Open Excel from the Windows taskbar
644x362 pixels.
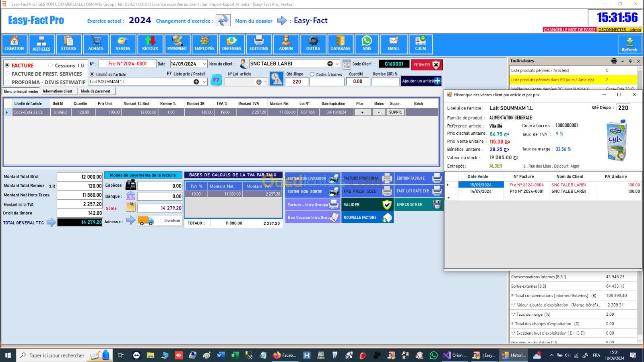pos(235,355)
